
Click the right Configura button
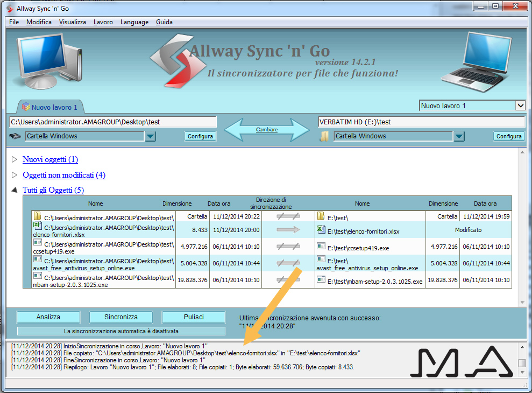coord(509,136)
